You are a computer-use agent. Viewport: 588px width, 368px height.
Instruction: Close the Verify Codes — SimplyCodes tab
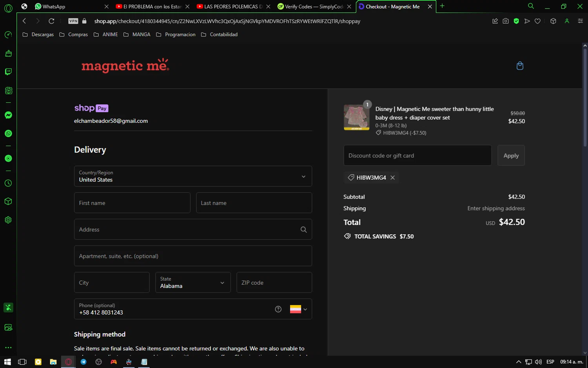pos(349,7)
